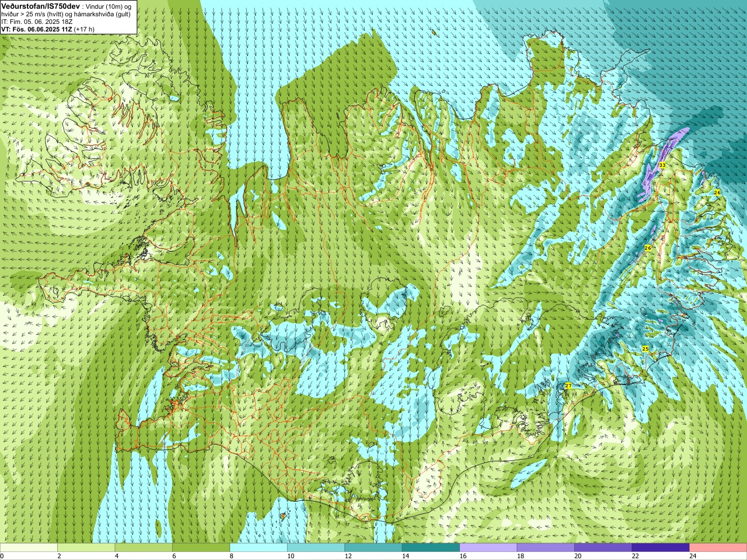Click the legend scale number 18
The height and width of the screenshot is (560, 747).
point(521,556)
